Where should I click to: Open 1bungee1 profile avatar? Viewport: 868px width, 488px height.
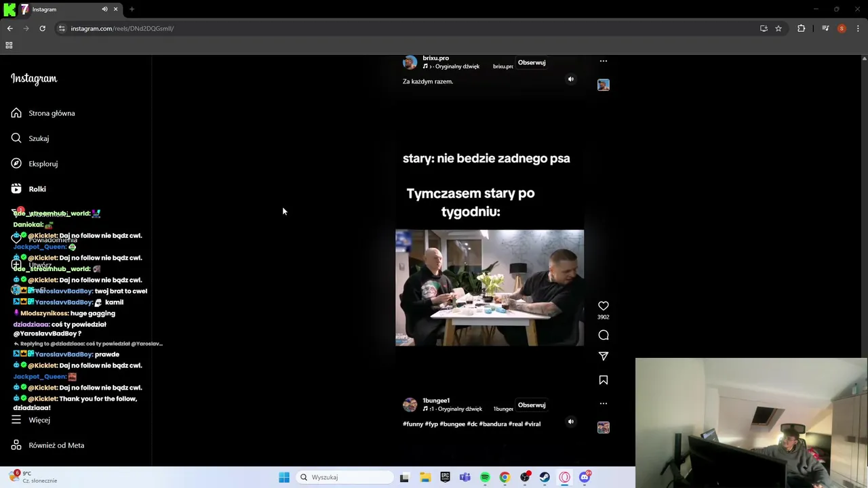pyautogui.click(x=410, y=405)
